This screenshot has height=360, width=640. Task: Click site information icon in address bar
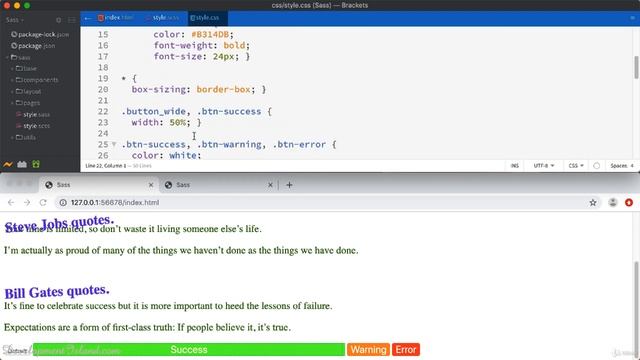pos(63,202)
